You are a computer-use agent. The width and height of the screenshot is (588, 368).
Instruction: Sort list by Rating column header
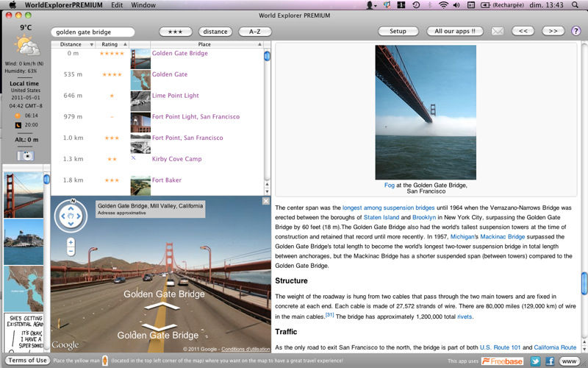tap(112, 44)
